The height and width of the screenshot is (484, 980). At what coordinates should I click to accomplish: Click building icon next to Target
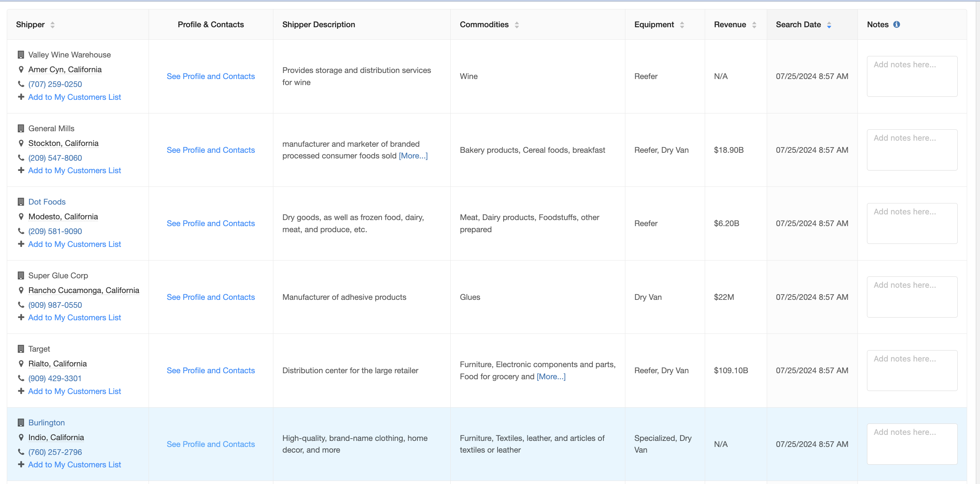[x=21, y=349]
